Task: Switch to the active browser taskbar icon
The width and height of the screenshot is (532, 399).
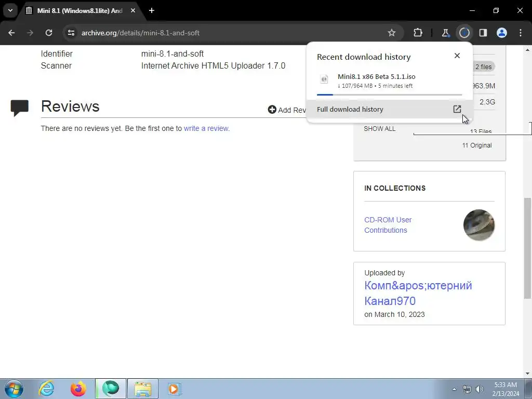Action: pyautogui.click(x=111, y=389)
